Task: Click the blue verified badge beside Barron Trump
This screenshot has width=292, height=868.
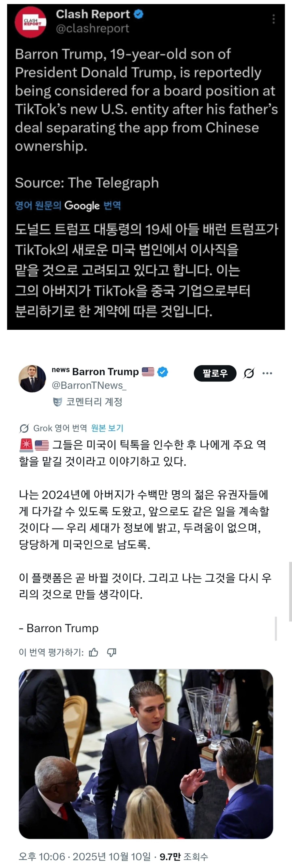Action: click(162, 372)
